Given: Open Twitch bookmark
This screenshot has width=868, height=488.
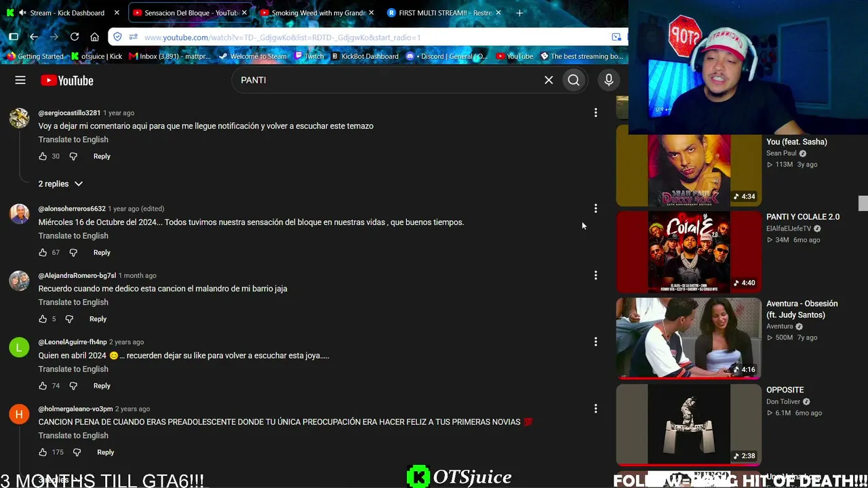Looking at the screenshot, I should pyautogui.click(x=309, y=56).
